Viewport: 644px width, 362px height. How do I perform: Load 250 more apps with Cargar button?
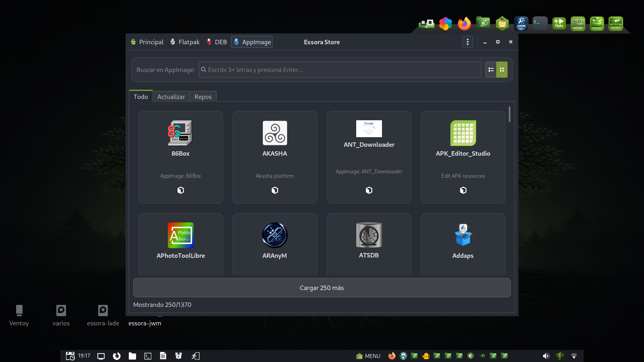322,288
